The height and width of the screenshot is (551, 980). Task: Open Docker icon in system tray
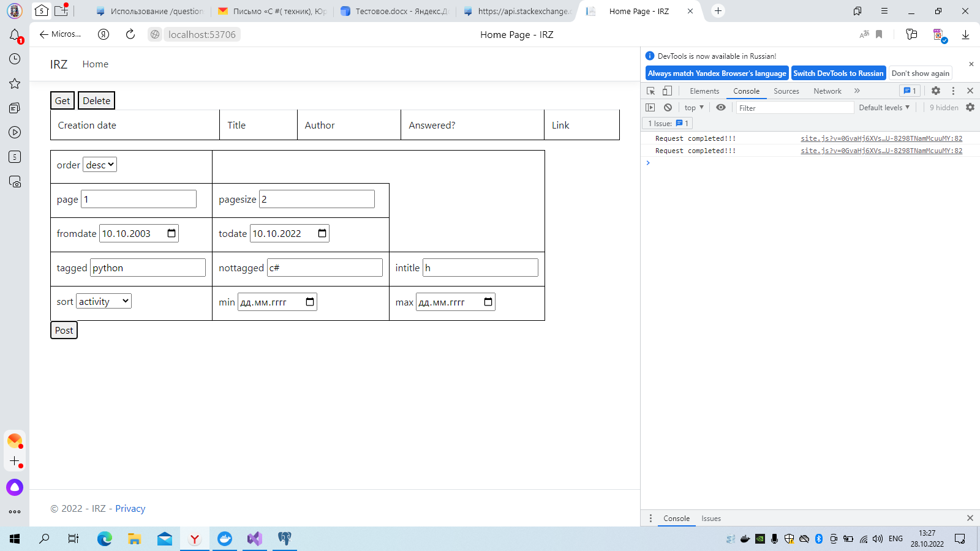(x=745, y=539)
